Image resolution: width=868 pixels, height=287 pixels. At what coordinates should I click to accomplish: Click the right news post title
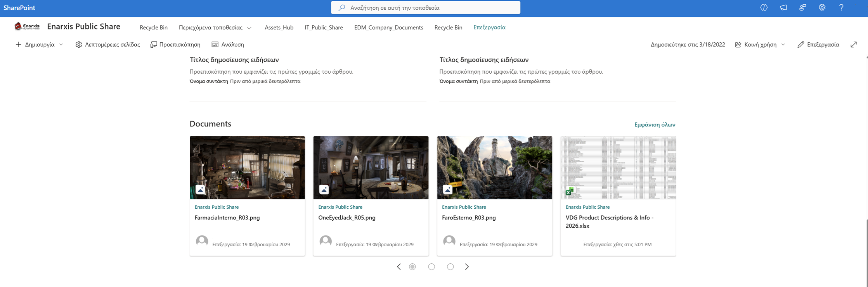pyautogui.click(x=484, y=60)
